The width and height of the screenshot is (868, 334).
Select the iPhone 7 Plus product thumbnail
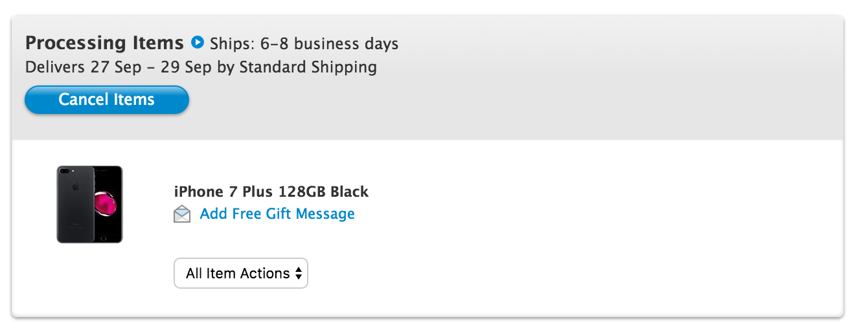tap(89, 205)
